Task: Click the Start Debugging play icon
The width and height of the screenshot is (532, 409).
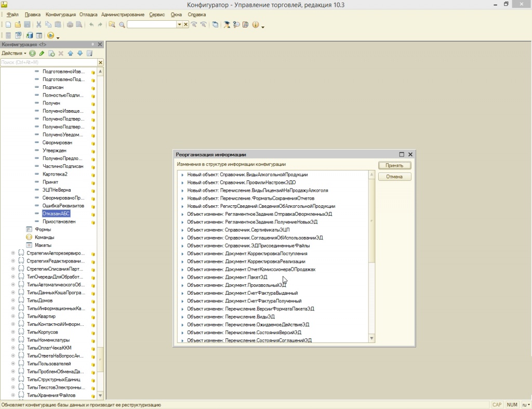Action: (51, 35)
